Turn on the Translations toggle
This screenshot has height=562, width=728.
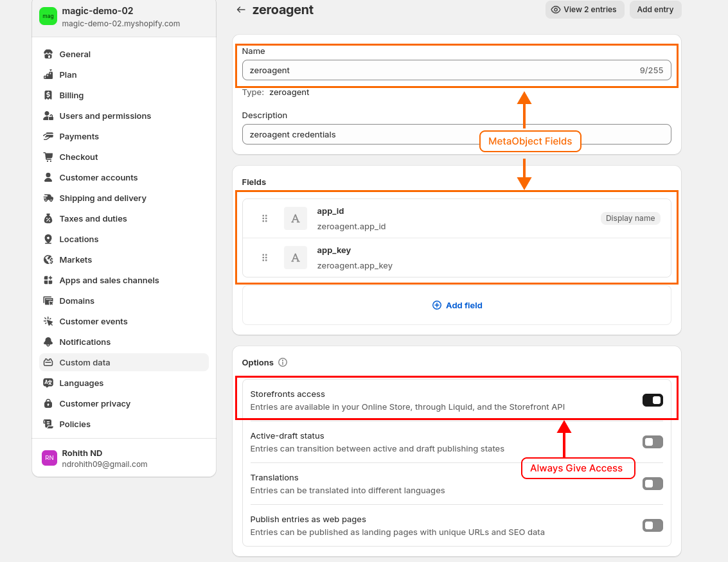click(x=653, y=484)
